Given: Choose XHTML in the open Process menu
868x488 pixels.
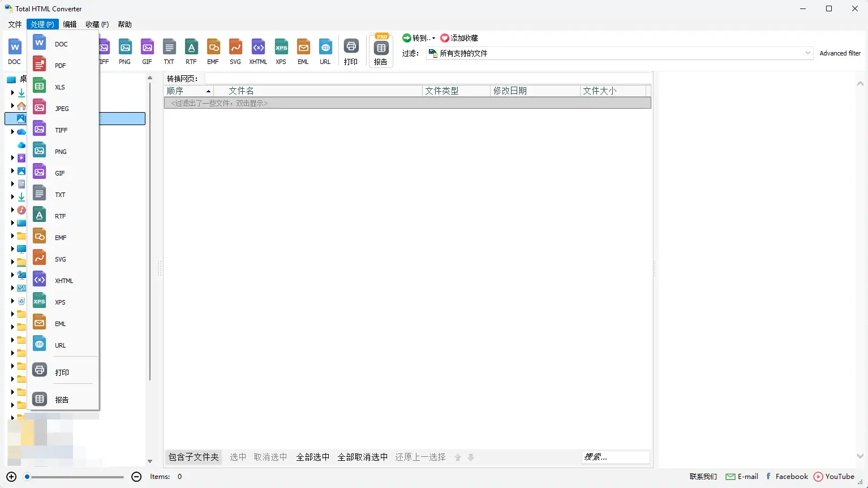Looking at the screenshot, I should (x=63, y=281).
